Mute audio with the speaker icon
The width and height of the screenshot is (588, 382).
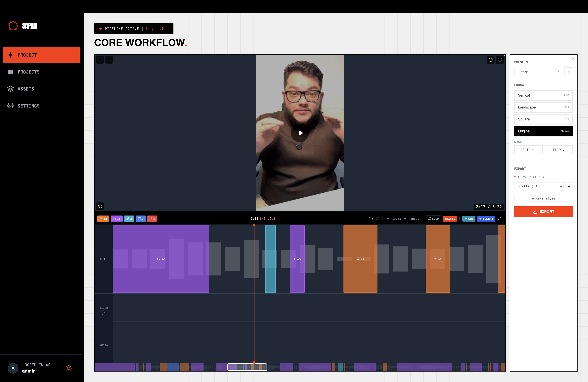pyautogui.click(x=100, y=206)
